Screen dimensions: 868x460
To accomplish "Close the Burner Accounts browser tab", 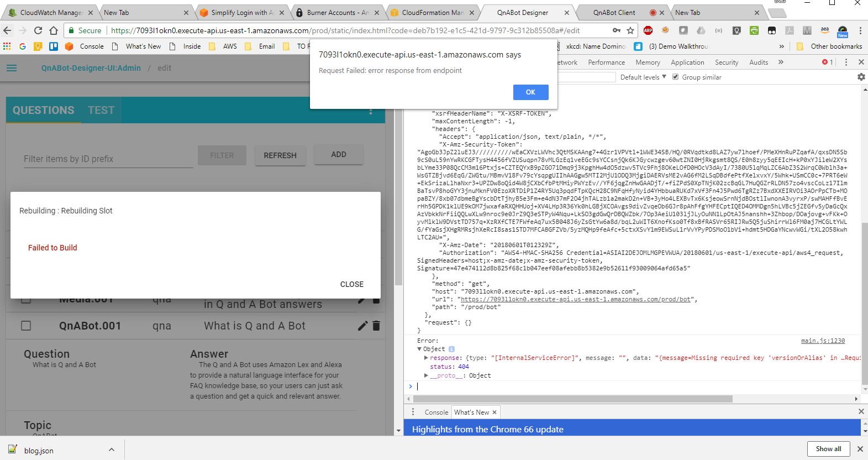I will [x=377, y=12].
